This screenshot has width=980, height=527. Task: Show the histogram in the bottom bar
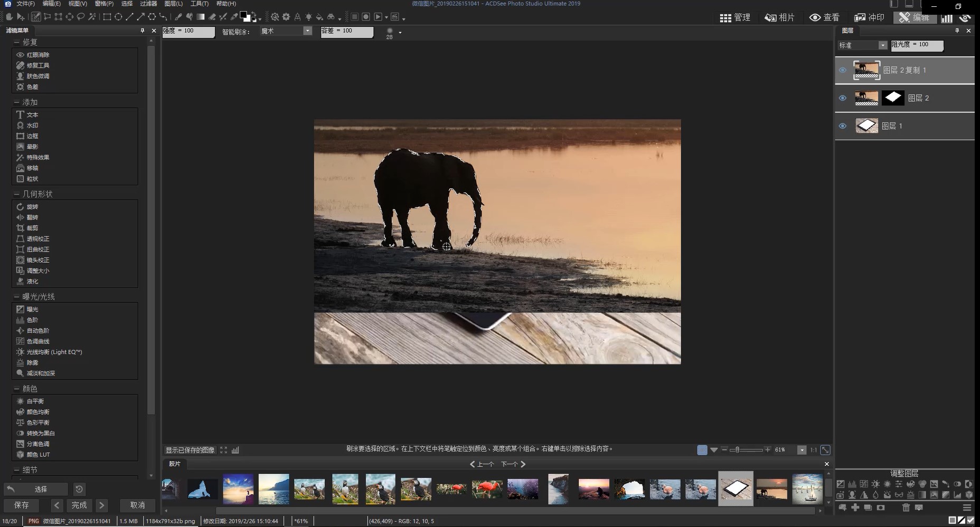click(235, 450)
